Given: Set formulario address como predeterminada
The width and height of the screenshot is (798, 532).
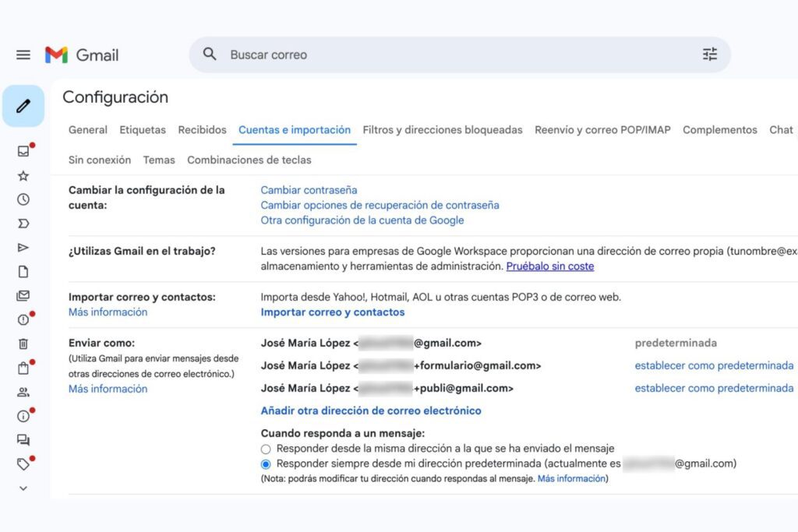Looking at the screenshot, I should point(714,365).
